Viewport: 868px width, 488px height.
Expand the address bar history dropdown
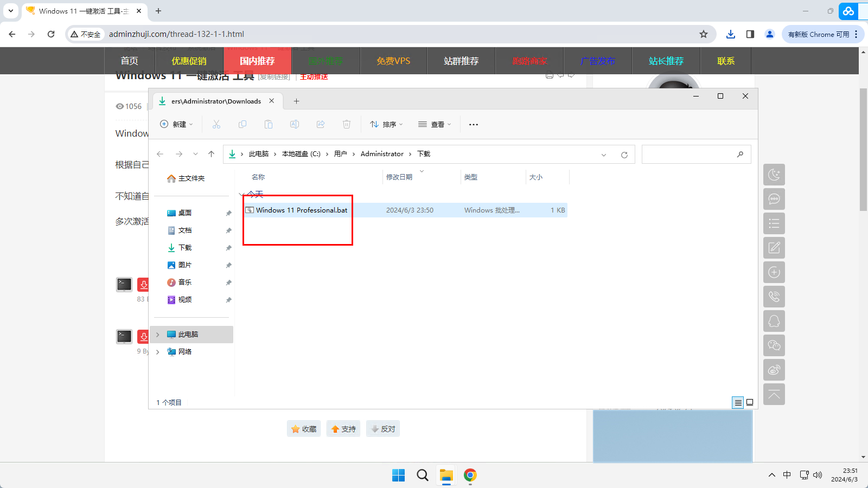[604, 155]
